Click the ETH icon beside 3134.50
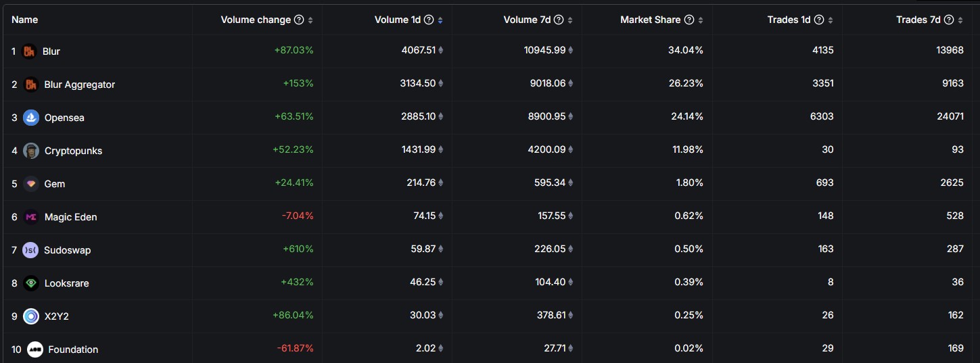The image size is (980, 363). click(441, 83)
